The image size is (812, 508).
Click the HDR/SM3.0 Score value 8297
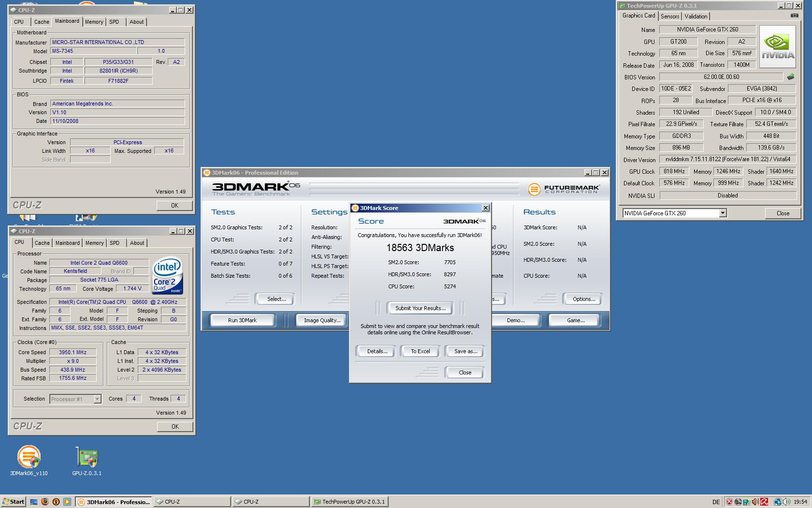[x=449, y=274]
